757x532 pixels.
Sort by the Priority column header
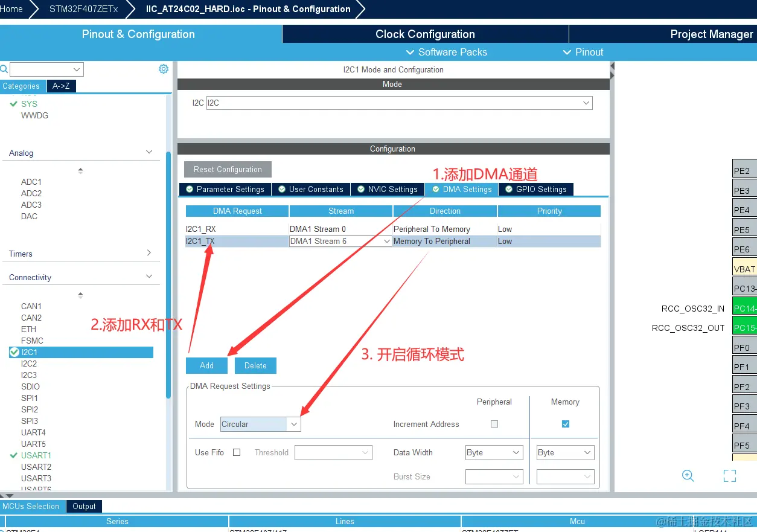(549, 211)
